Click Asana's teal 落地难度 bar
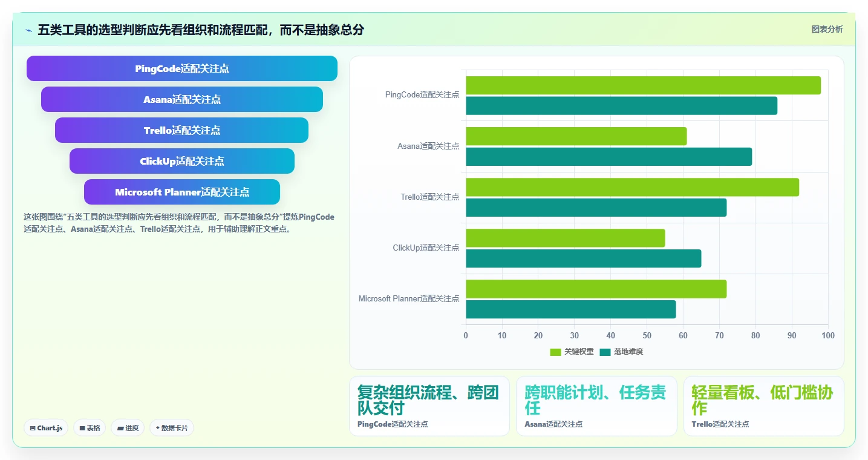868x460 pixels. point(609,157)
